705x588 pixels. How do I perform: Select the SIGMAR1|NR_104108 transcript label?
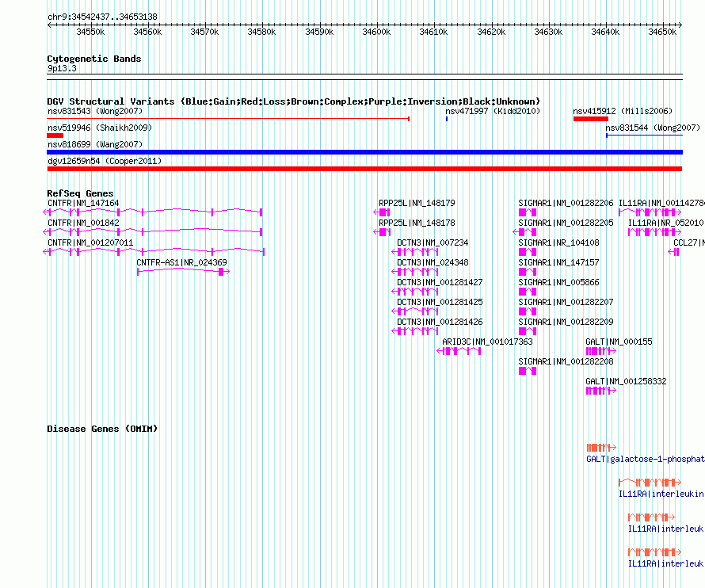click(x=558, y=243)
